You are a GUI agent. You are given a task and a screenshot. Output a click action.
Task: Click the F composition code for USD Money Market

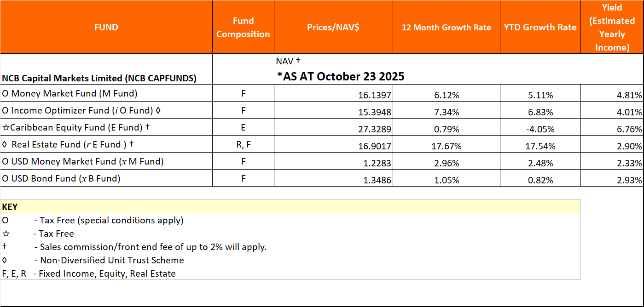coord(243,161)
